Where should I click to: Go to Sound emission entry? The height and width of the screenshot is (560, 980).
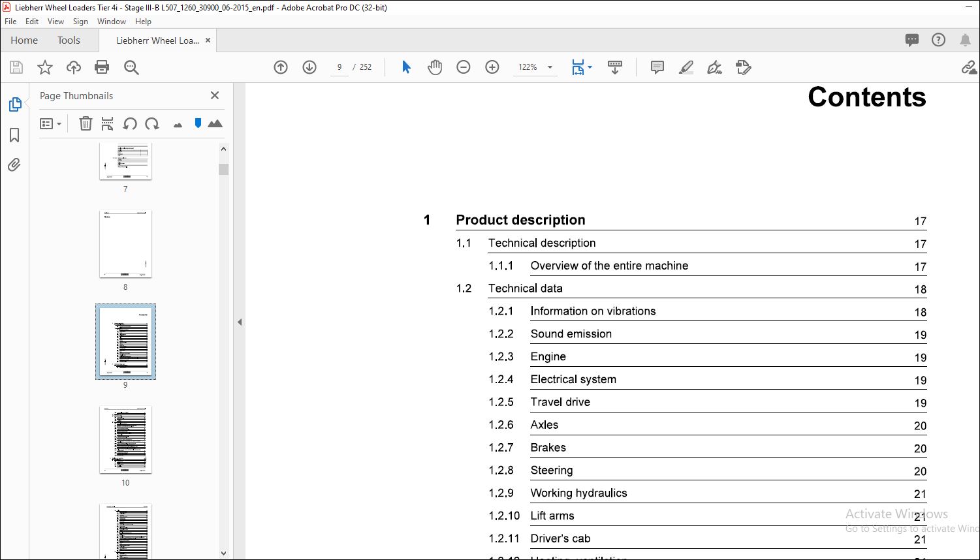click(571, 334)
